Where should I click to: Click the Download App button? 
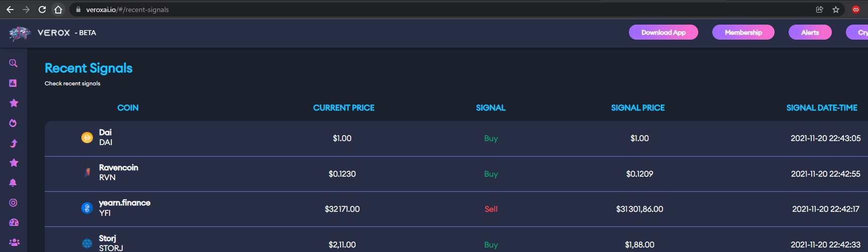coord(663,32)
